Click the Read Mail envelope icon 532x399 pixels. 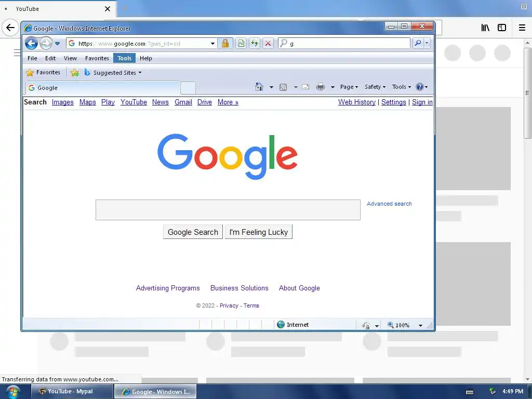click(x=305, y=87)
